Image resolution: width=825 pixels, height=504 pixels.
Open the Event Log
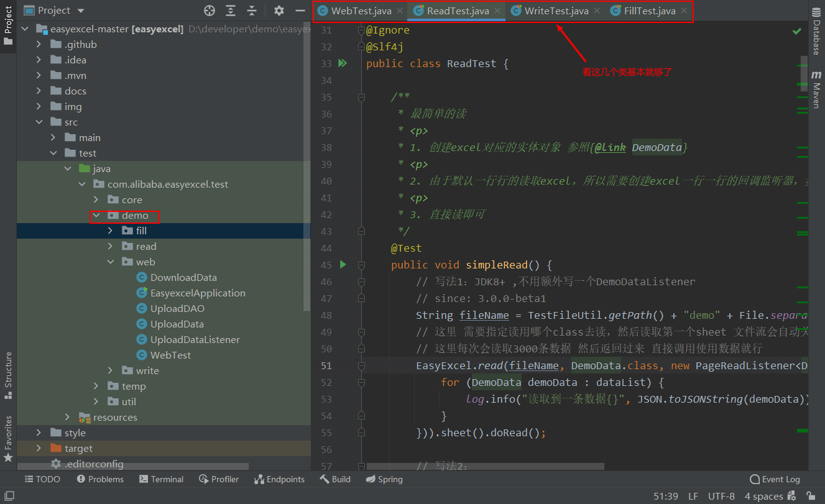point(775,479)
